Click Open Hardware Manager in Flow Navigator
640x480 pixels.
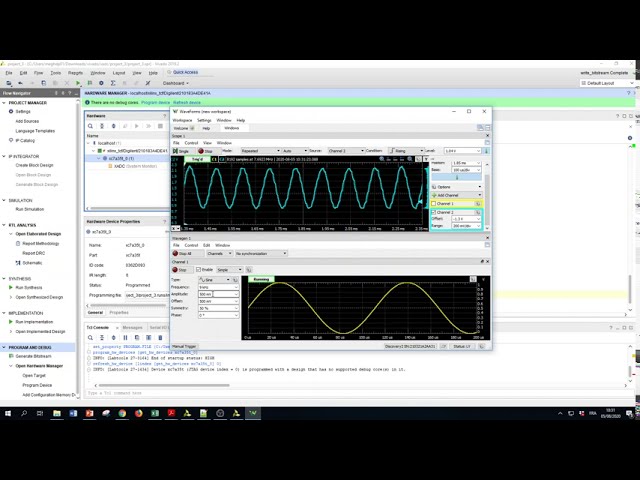click(39, 366)
